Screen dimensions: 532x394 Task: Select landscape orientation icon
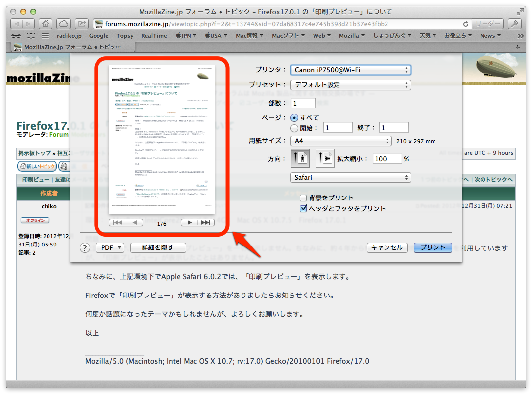[325, 159]
